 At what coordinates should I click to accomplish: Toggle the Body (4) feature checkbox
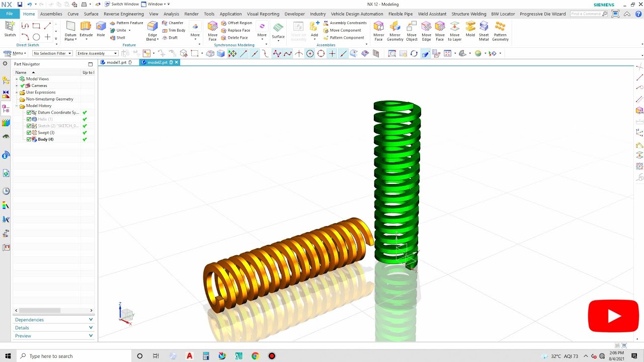(x=29, y=139)
